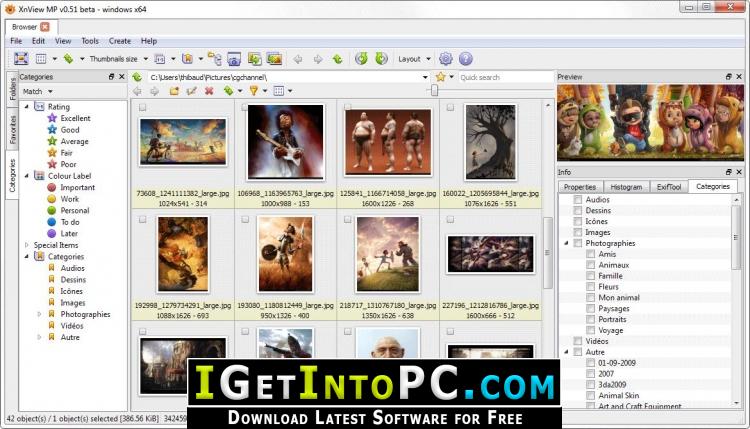Select Vidéos in left Categories tree
750x429 pixels.
pos(72,326)
